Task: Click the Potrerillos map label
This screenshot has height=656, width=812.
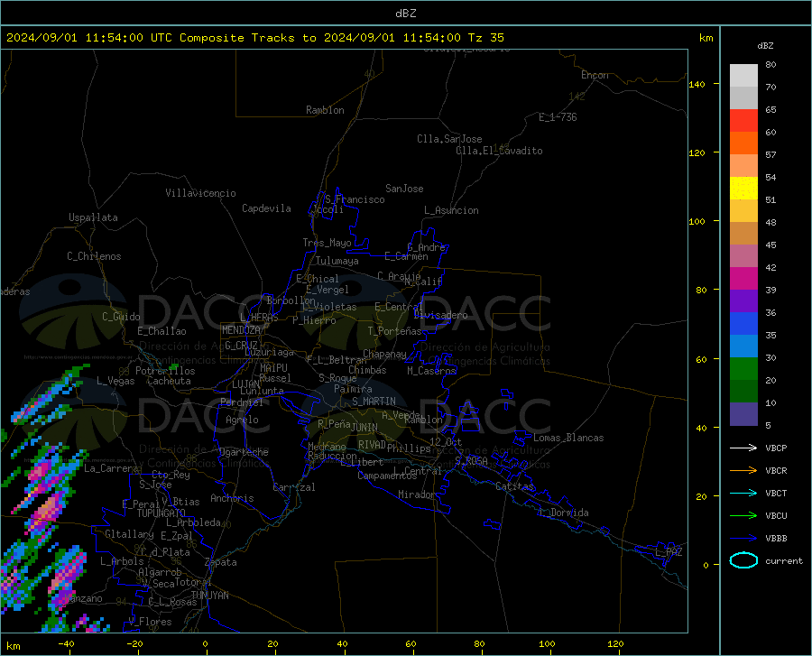Action: click(x=165, y=371)
